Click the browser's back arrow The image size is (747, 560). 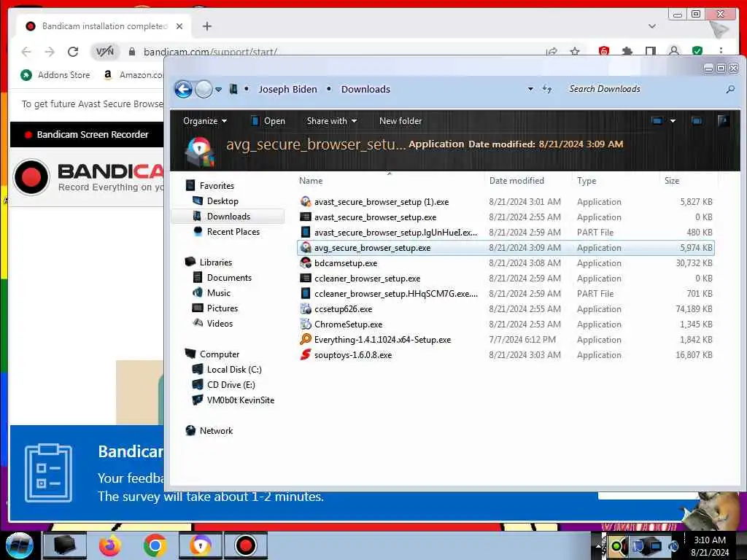[26, 52]
